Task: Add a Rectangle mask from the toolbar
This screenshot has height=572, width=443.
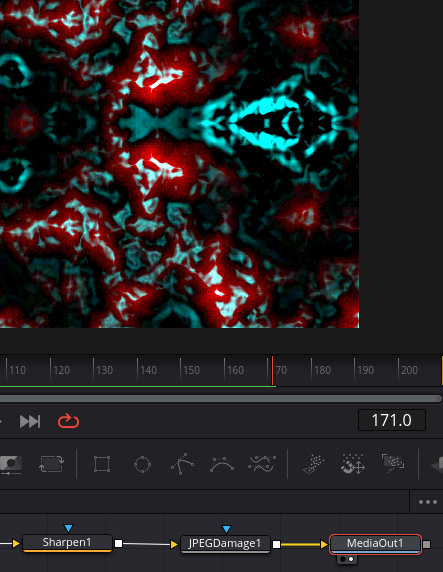Action: [x=102, y=464]
